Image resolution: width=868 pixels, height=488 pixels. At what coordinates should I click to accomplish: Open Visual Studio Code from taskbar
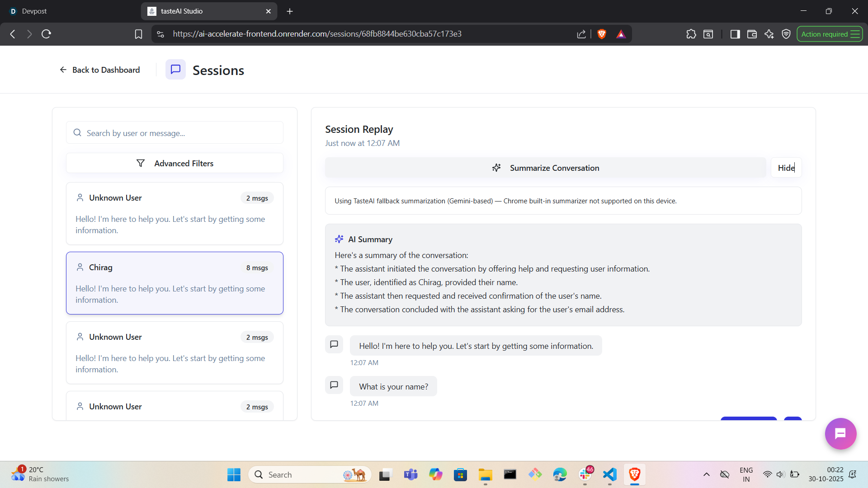pos(609,474)
